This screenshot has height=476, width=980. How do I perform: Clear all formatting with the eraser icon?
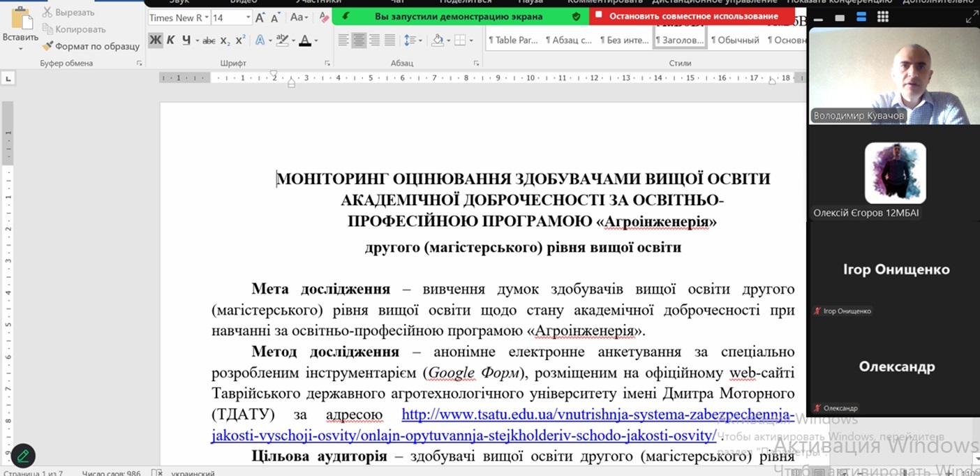click(323, 17)
